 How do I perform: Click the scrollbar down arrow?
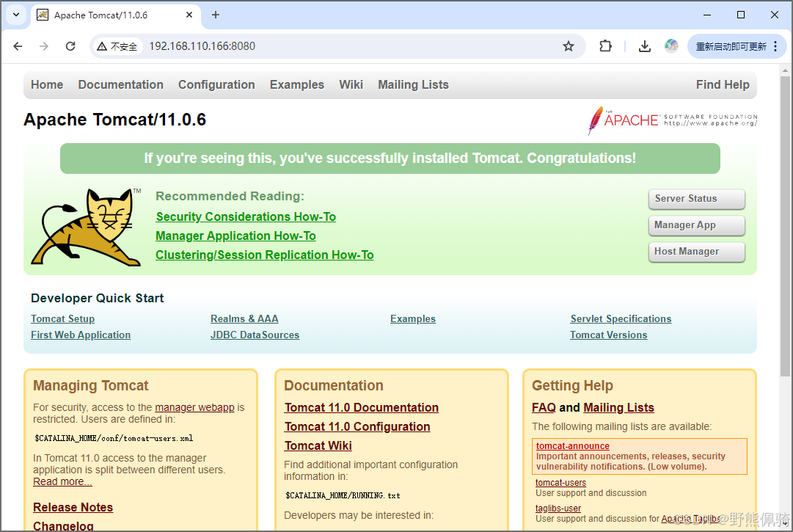click(x=785, y=524)
